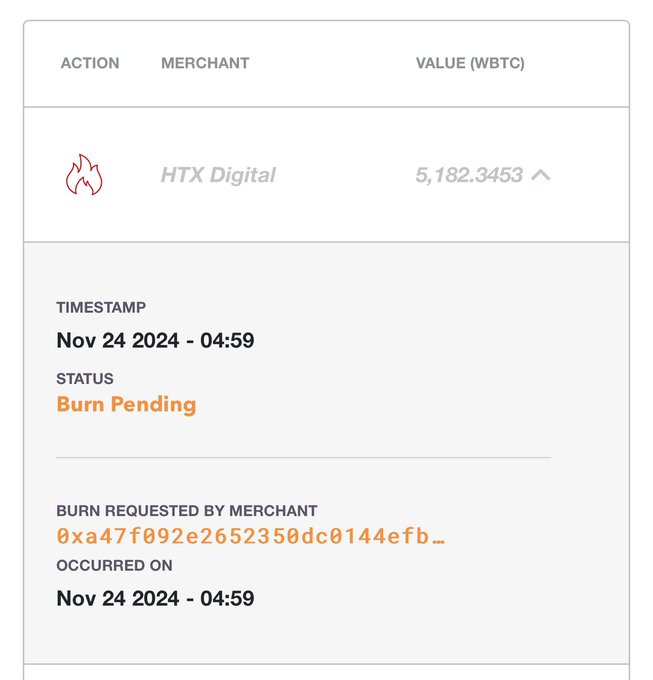Click the divider line below Burn Pending
Screen dimensions: 653x680
click(x=304, y=457)
